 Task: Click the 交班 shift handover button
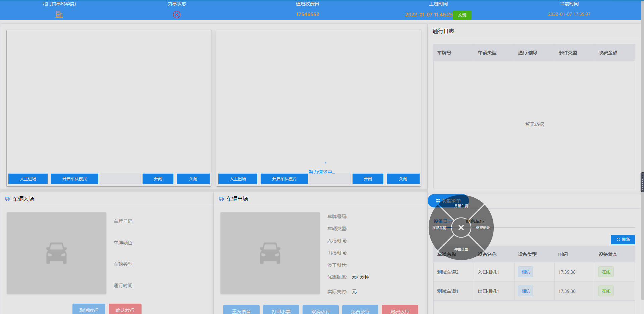[462, 15]
